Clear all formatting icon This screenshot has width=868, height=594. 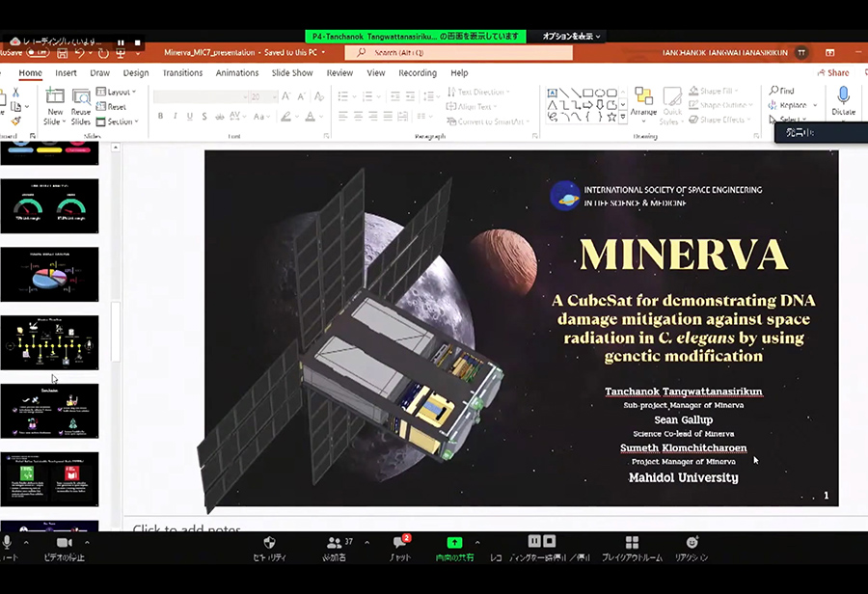click(x=319, y=96)
